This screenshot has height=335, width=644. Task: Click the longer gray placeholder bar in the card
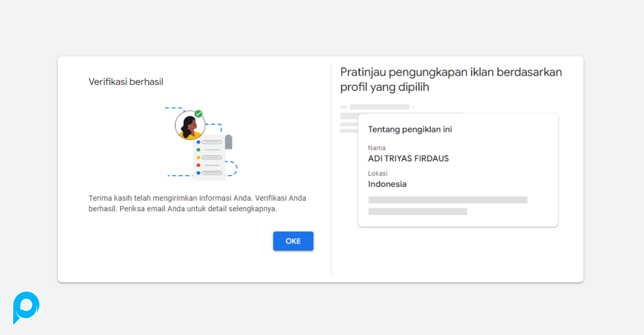(447, 199)
